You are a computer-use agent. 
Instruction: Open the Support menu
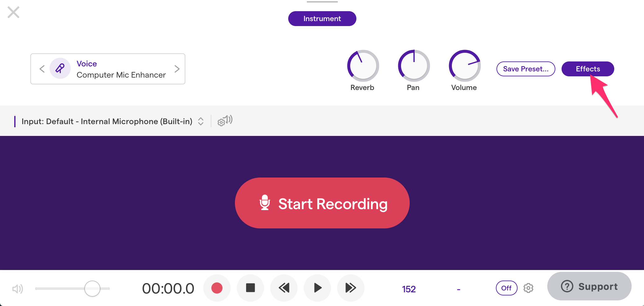point(589,286)
